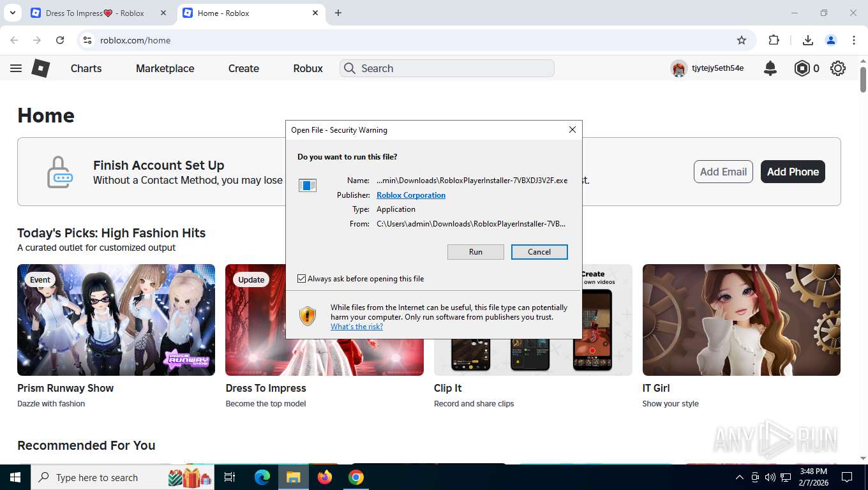The height and width of the screenshot is (490, 868).
Task: Open the Prism Runway Show thumbnail
Action: (x=116, y=320)
